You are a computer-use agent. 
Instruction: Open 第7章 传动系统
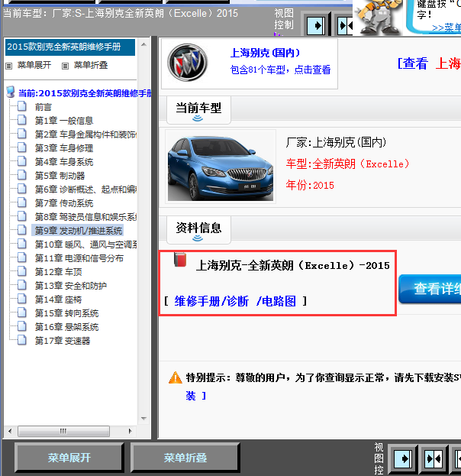point(64,203)
